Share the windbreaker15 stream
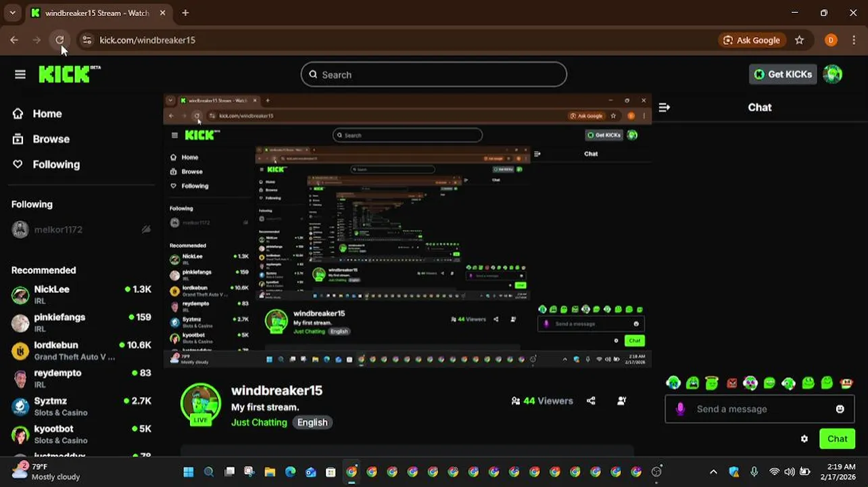Image resolution: width=868 pixels, height=487 pixels. [592, 401]
